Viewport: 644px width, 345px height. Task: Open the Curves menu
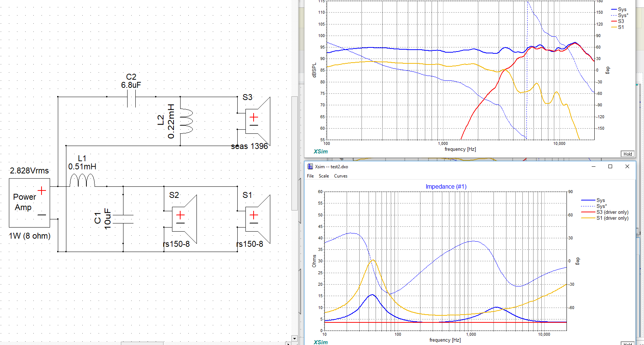(340, 176)
